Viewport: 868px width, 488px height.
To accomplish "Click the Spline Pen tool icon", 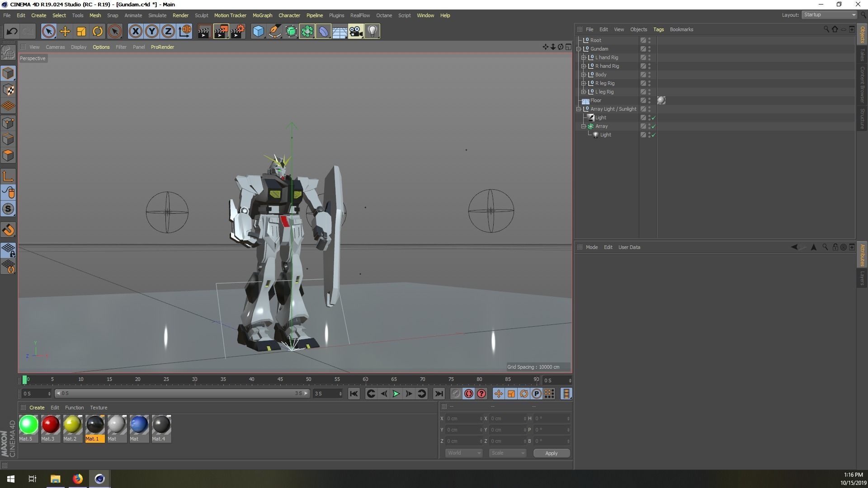I will point(275,31).
